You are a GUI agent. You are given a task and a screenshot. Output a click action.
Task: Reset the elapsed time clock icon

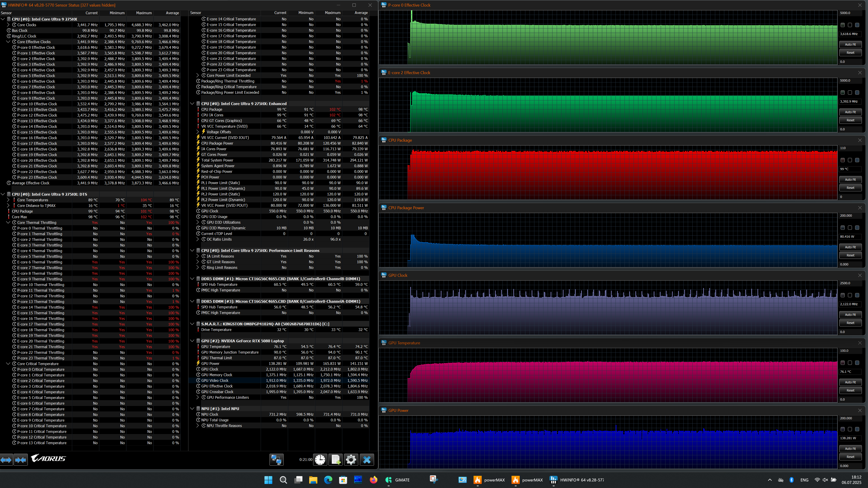click(x=320, y=460)
